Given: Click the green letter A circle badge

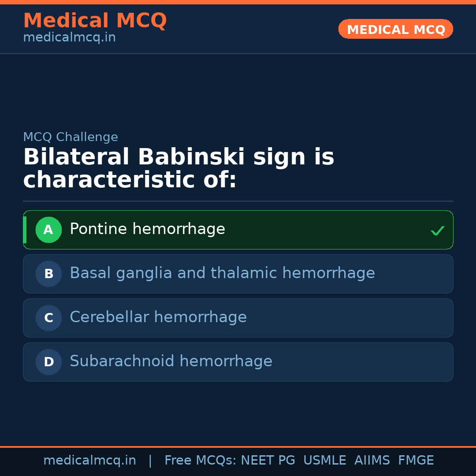Looking at the screenshot, I should click(x=48, y=230).
